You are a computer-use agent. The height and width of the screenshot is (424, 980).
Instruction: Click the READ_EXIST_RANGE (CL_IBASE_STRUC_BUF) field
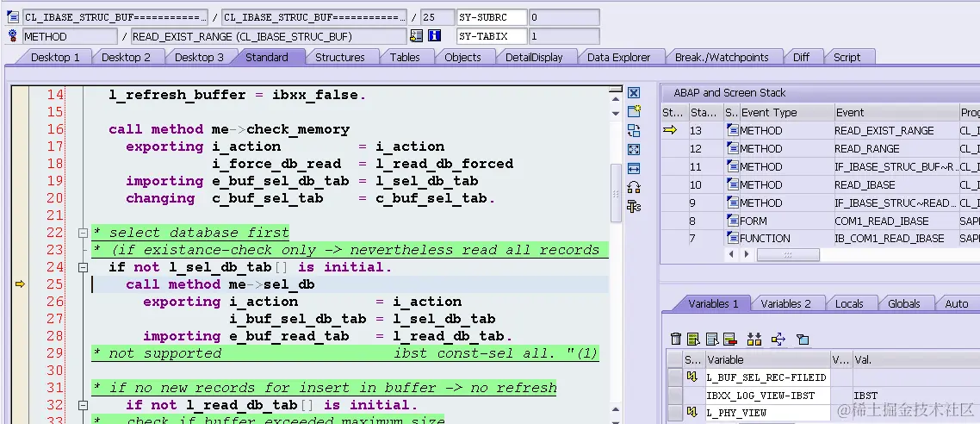coord(269,36)
